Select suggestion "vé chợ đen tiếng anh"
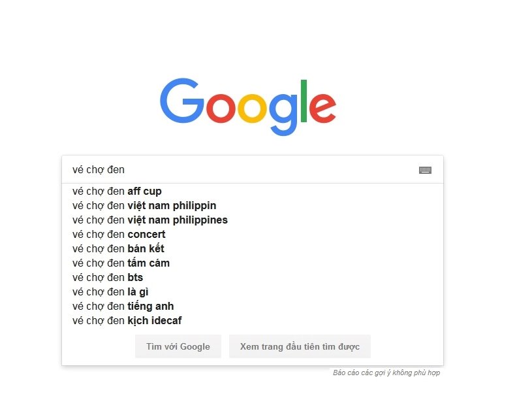Image resolution: width=532 pixels, height=415 pixels. [x=123, y=306]
